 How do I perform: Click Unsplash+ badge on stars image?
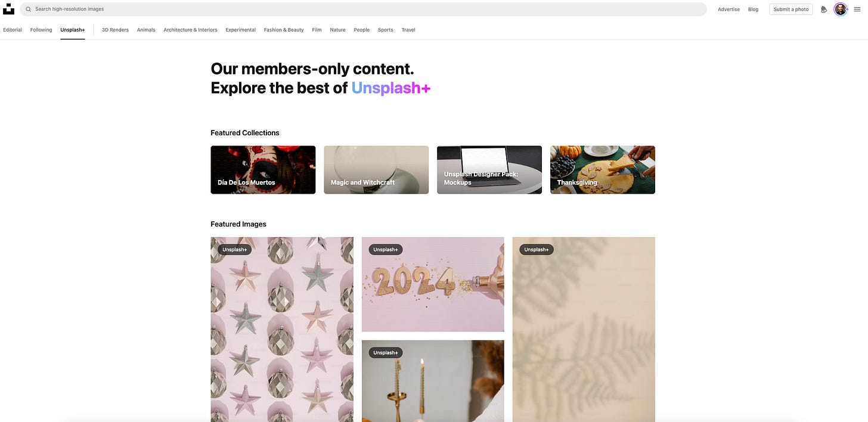tap(235, 249)
